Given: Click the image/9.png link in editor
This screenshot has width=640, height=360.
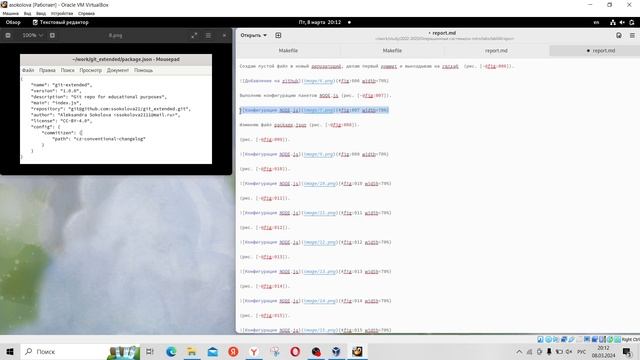Looking at the screenshot, I should pyautogui.click(x=318, y=154).
